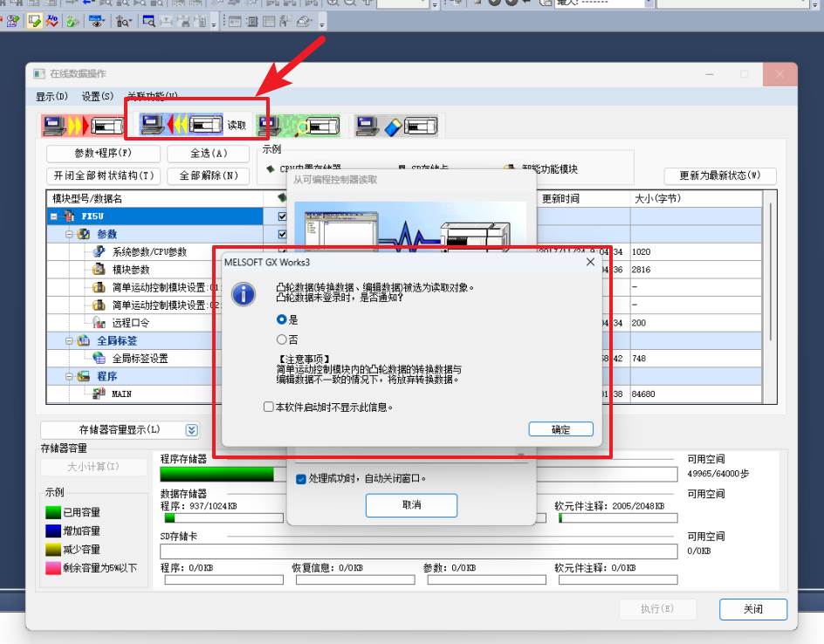Click the pink 剩余容量为5%以下 legend swatch
Image resolution: width=824 pixels, height=644 pixels.
[x=53, y=568]
